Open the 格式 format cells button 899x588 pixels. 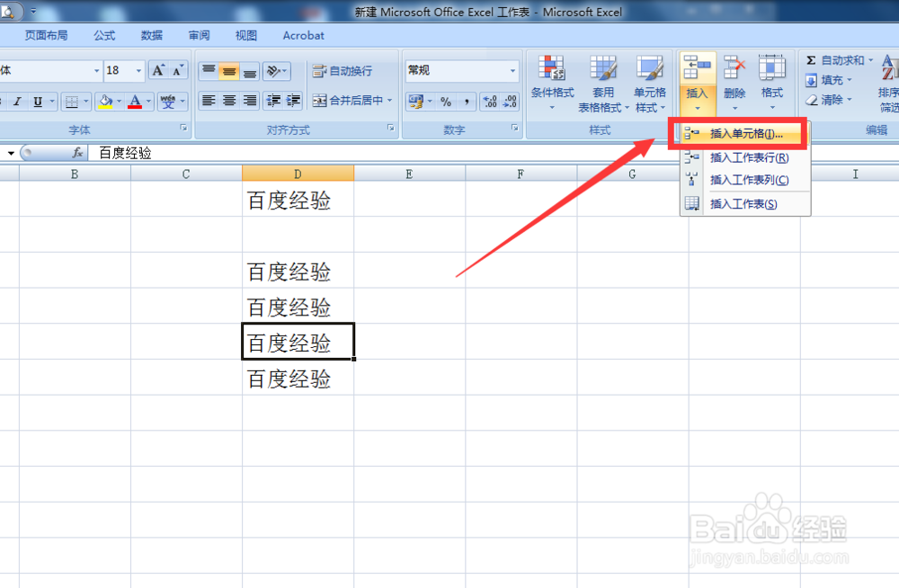pos(771,84)
